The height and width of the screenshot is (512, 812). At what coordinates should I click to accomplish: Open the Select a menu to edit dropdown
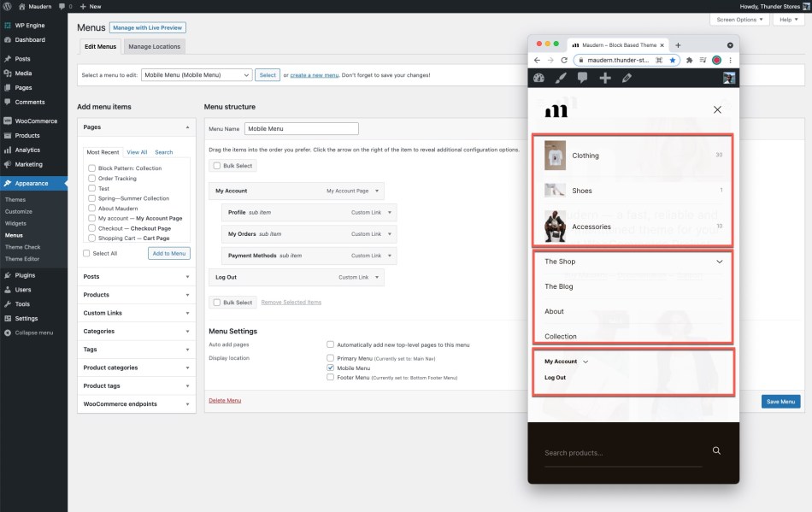point(197,75)
